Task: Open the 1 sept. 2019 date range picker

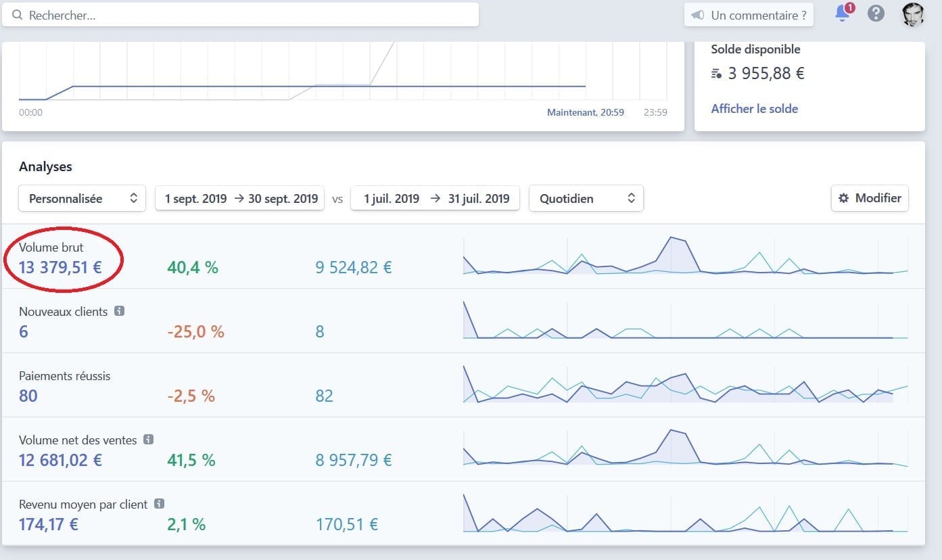Action: click(x=240, y=199)
